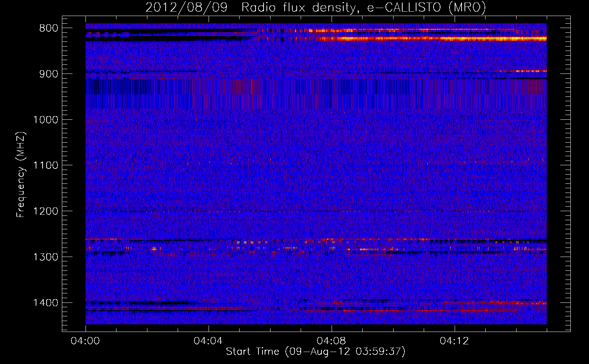The height and width of the screenshot is (364, 589).
Task: Select the '1200' frequency axis label
Action: [x=46, y=211]
